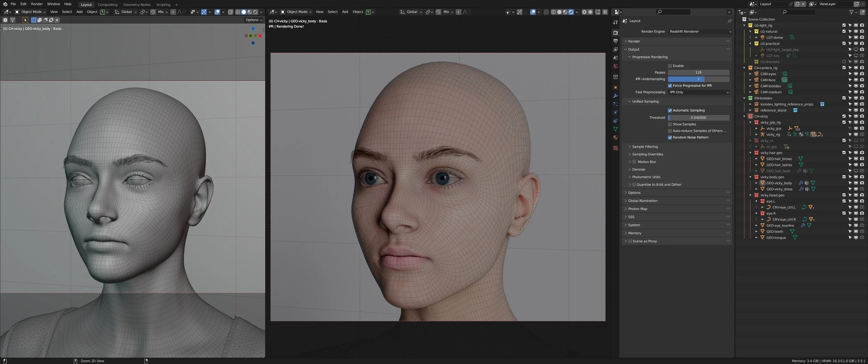The width and height of the screenshot is (868, 364).
Task: Open the Render menu in top bar
Action: click(x=37, y=4)
